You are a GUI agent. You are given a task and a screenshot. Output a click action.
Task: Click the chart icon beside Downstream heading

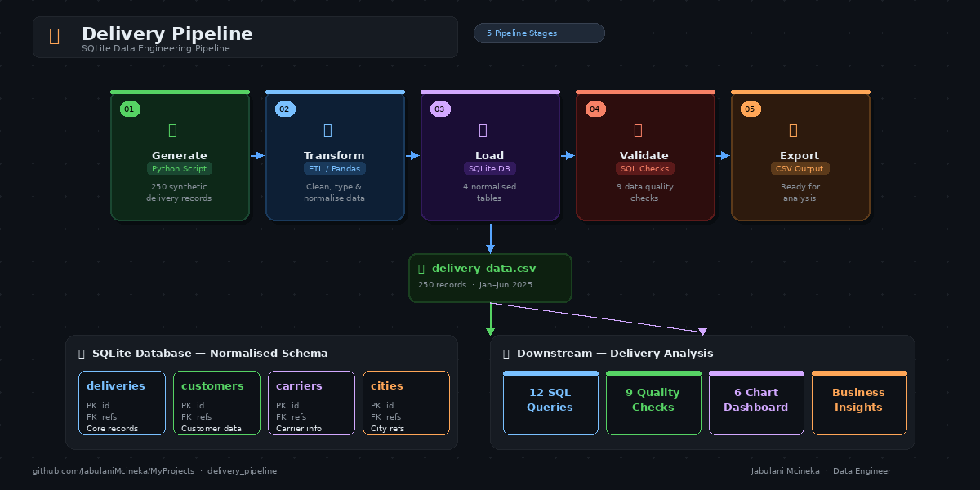(x=506, y=353)
